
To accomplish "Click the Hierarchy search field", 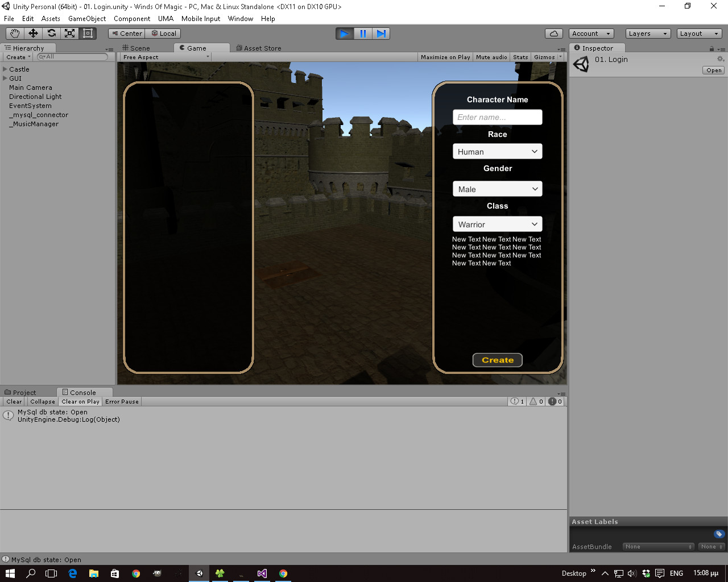I will pos(72,57).
